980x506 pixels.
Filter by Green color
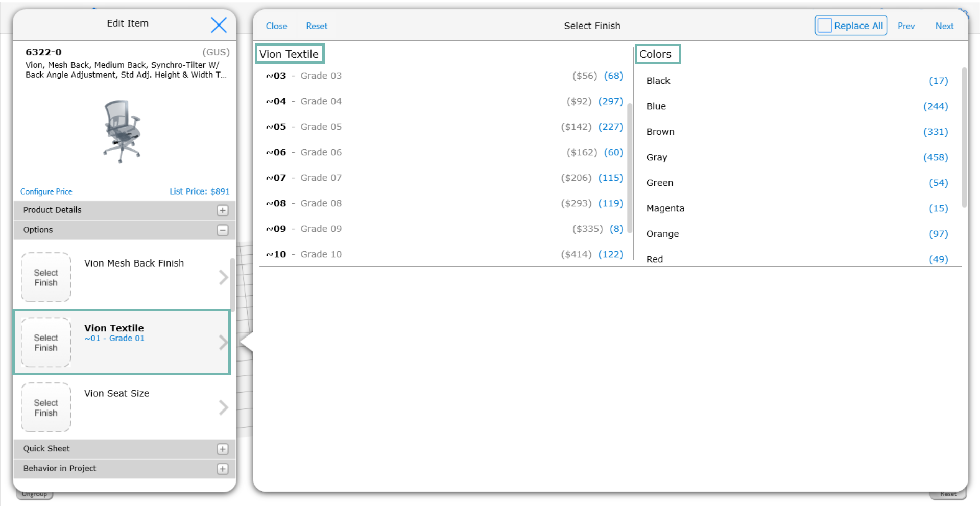coord(797,183)
